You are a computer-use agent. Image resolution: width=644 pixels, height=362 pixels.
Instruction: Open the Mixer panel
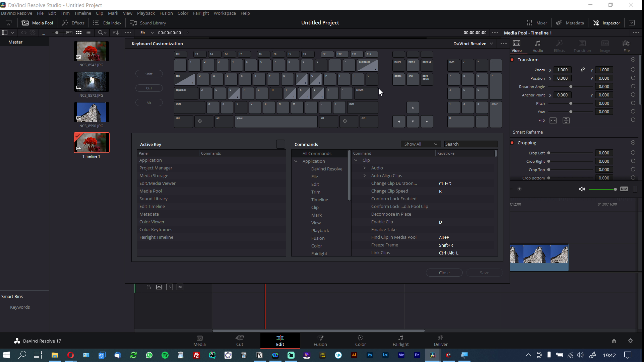click(x=536, y=23)
